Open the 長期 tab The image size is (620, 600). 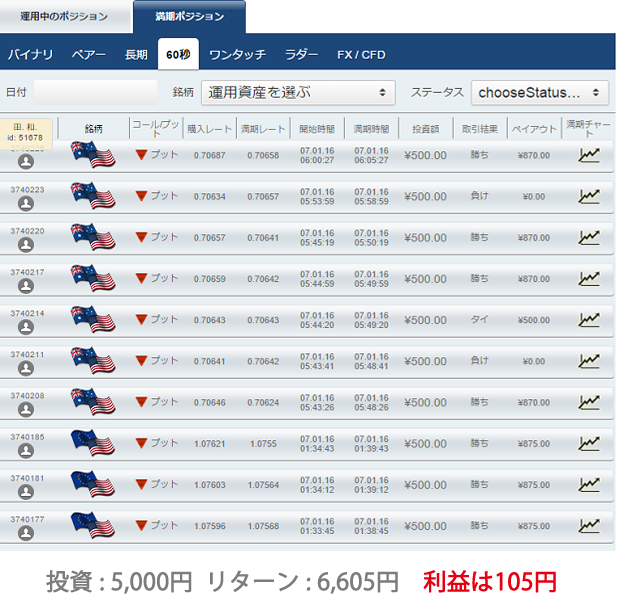[136, 55]
